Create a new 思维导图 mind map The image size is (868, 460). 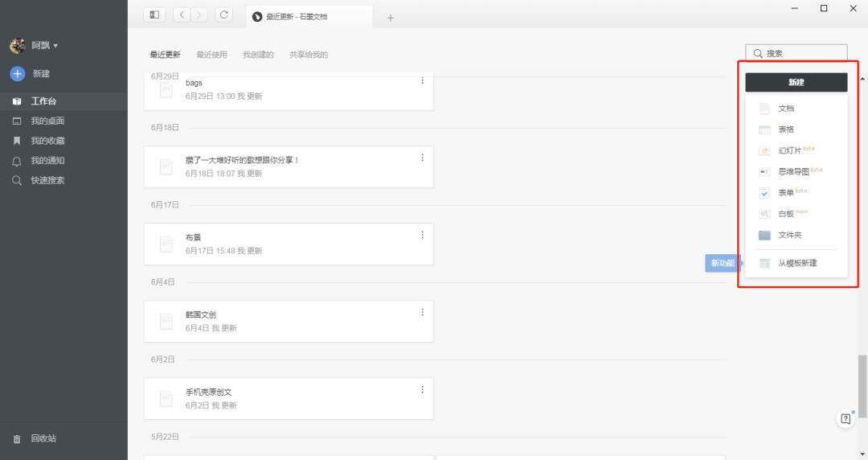[x=796, y=171]
